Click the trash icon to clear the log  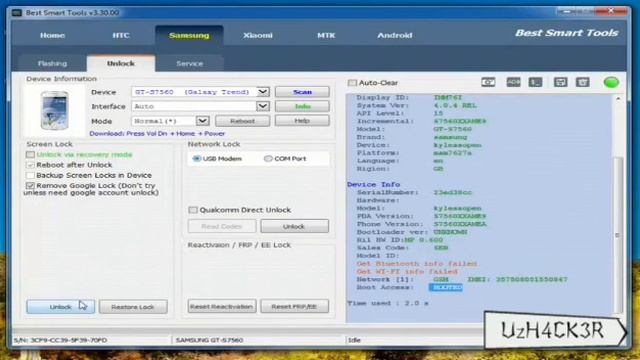coord(582,82)
